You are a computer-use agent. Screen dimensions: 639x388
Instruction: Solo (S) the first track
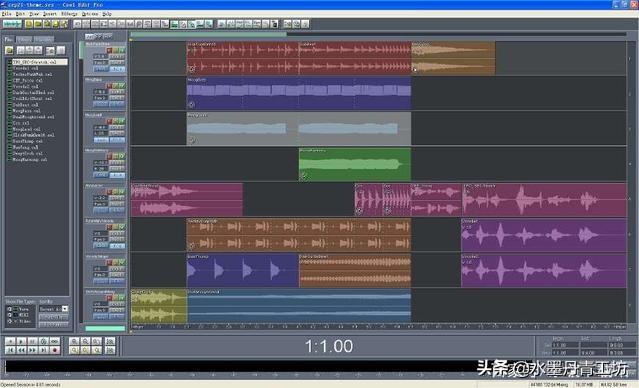coord(116,51)
